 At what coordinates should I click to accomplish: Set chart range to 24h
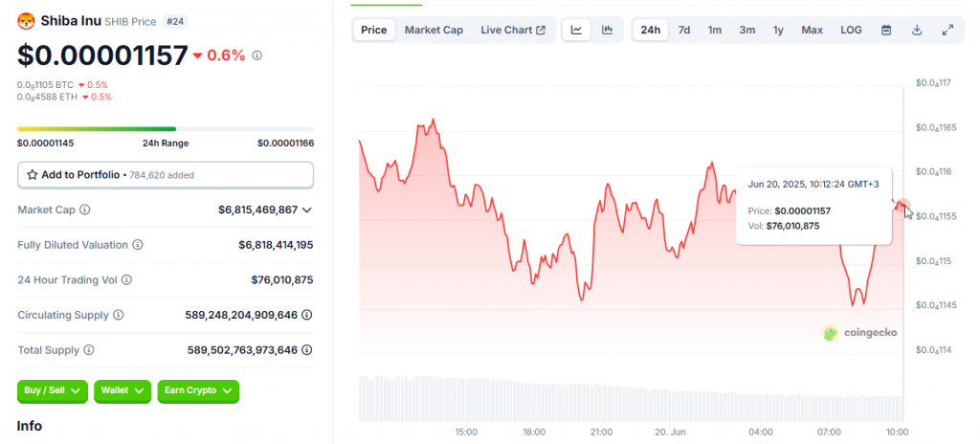click(651, 30)
